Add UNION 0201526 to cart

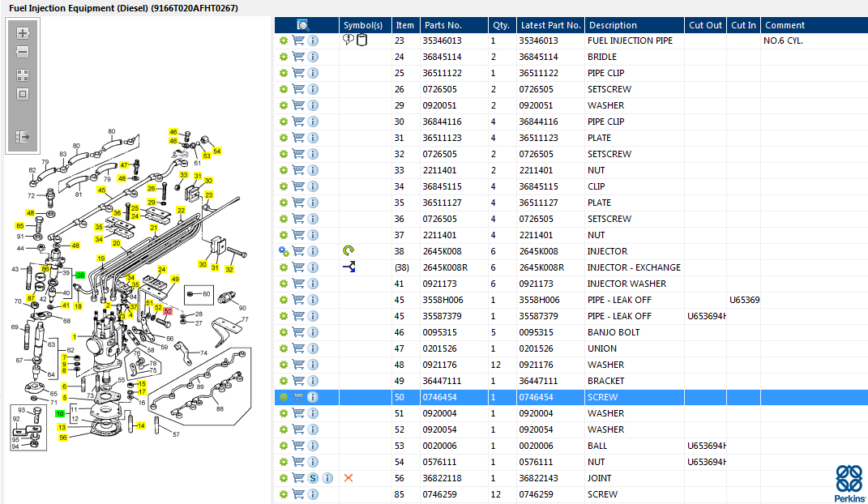pyautogui.click(x=298, y=348)
